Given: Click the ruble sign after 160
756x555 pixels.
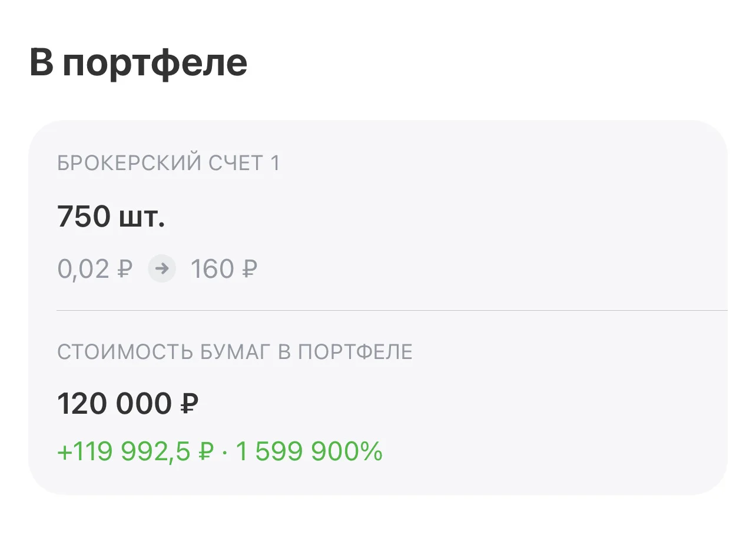Looking at the screenshot, I should click(249, 270).
